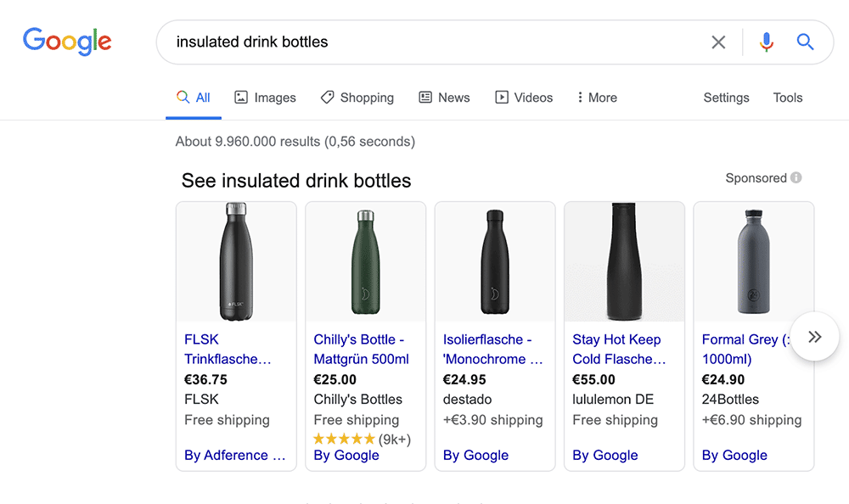
Task: Click the Sponsored info icon
Action: pos(796,178)
